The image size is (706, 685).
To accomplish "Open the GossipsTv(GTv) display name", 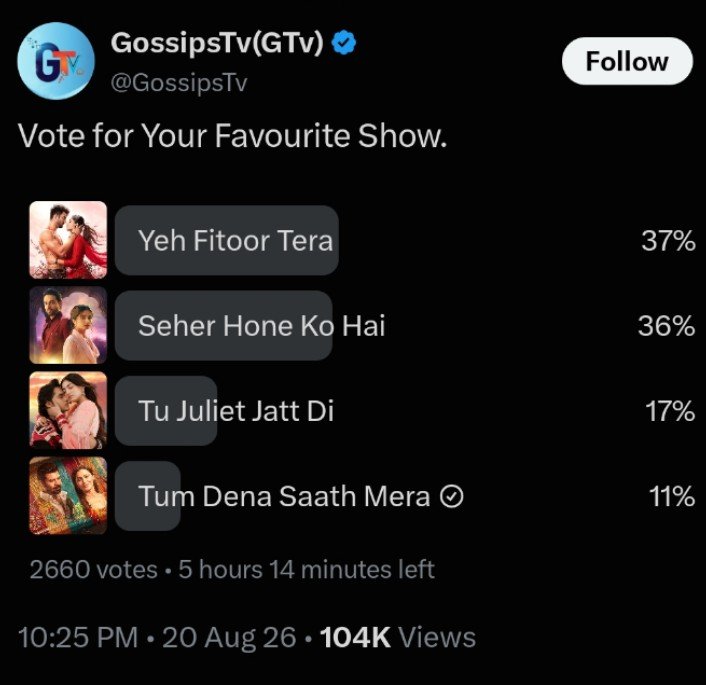I will point(217,43).
